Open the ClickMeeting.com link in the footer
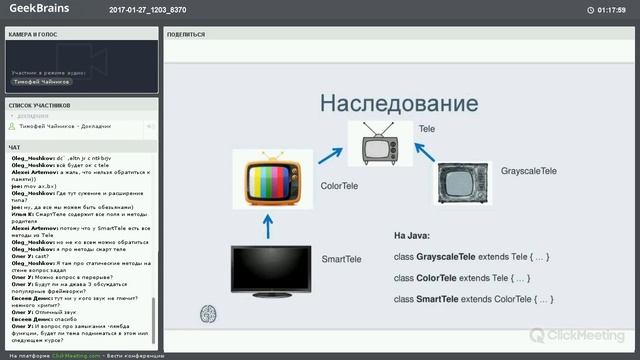This screenshot has width=640, height=360. pyautogui.click(x=76, y=356)
